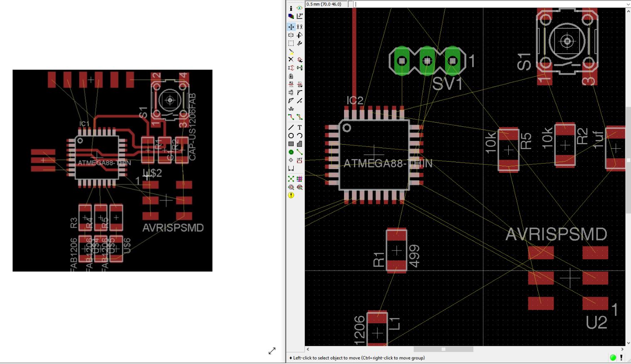Select the Ripup tool
The image size is (631, 364).
point(299,117)
